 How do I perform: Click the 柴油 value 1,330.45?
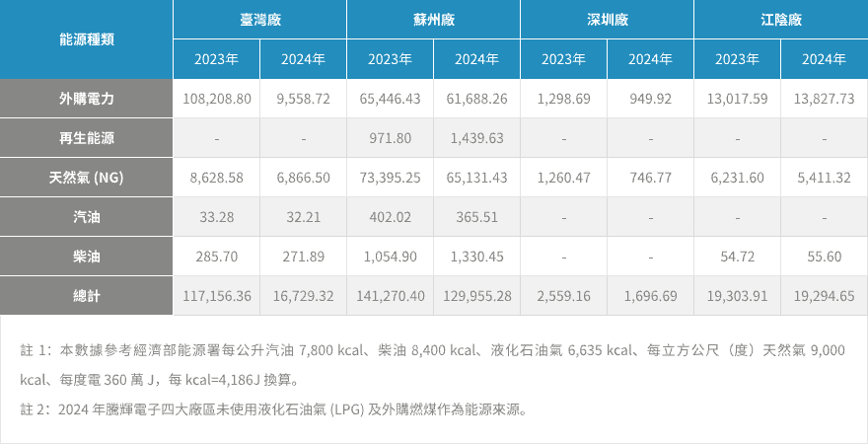(477, 257)
